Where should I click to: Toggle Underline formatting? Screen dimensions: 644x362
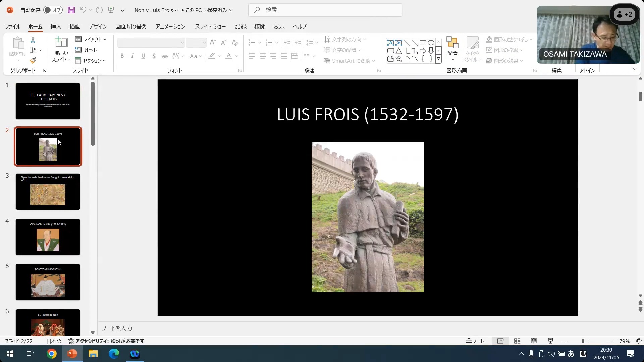point(143,56)
